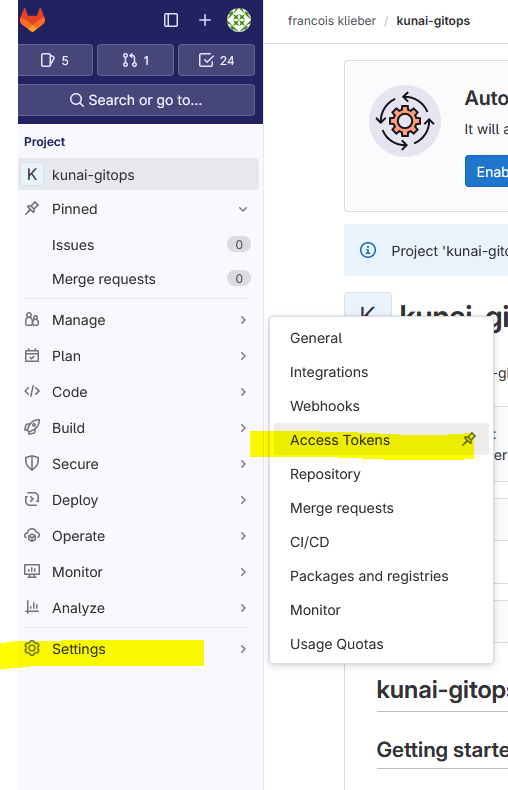
Task: Expand the sidebar Monitor section chevron
Action: click(243, 572)
